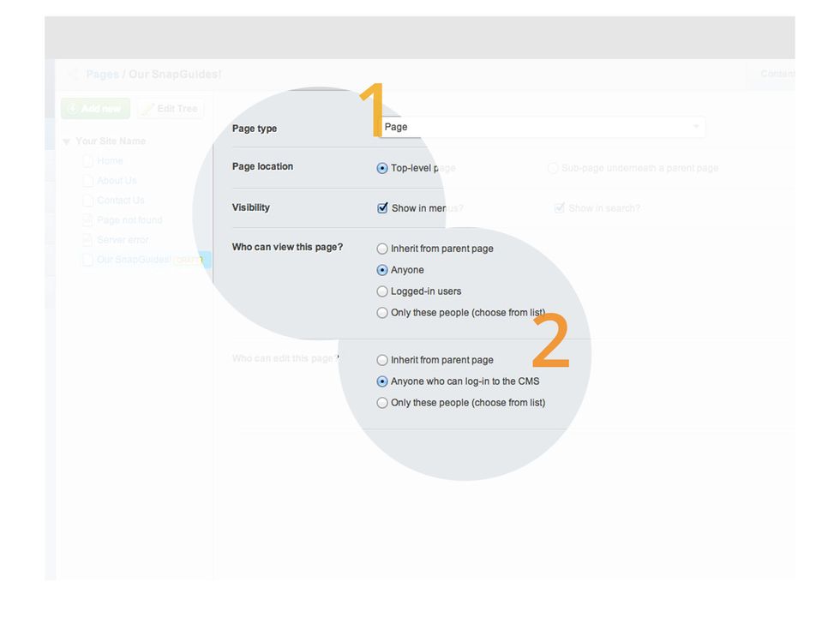Click the page icon beside Our SnapGuides!
This screenshot has height=630, width=840.
coord(87,259)
